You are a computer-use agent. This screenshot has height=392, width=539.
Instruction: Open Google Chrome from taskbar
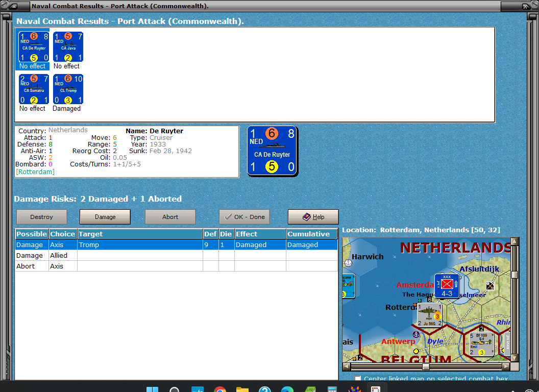click(x=219, y=389)
